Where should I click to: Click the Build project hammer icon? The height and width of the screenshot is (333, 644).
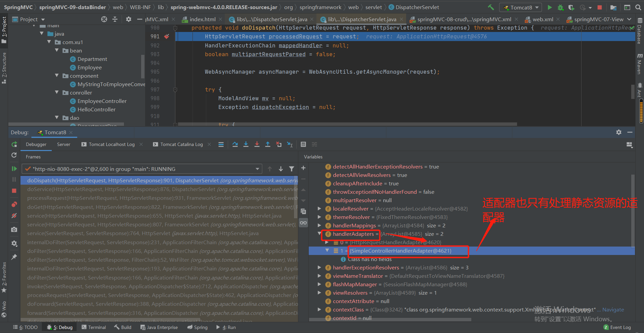[x=491, y=7]
